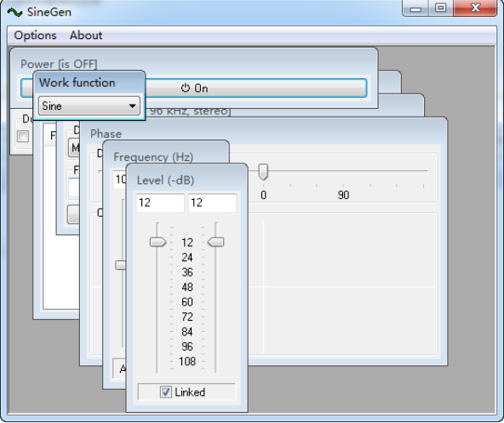
Task: Click the Frequency (Hz) value input field
Action: point(119,180)
